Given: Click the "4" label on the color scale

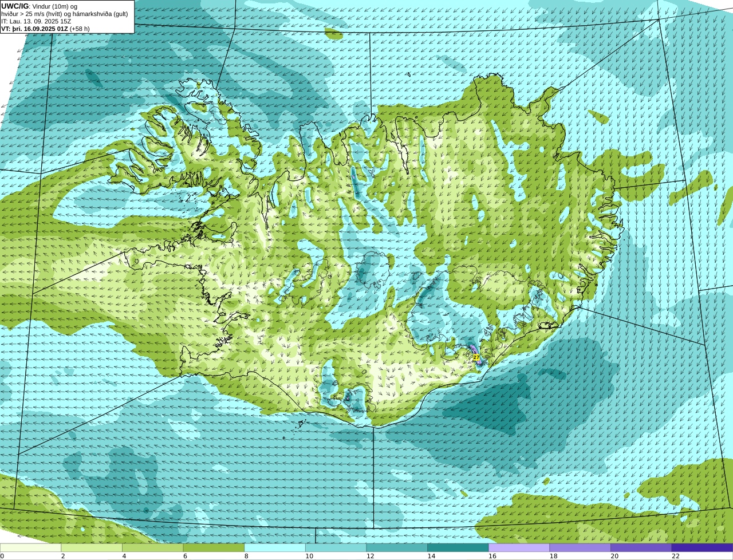Looking at the screenshot, I should 124,556.
